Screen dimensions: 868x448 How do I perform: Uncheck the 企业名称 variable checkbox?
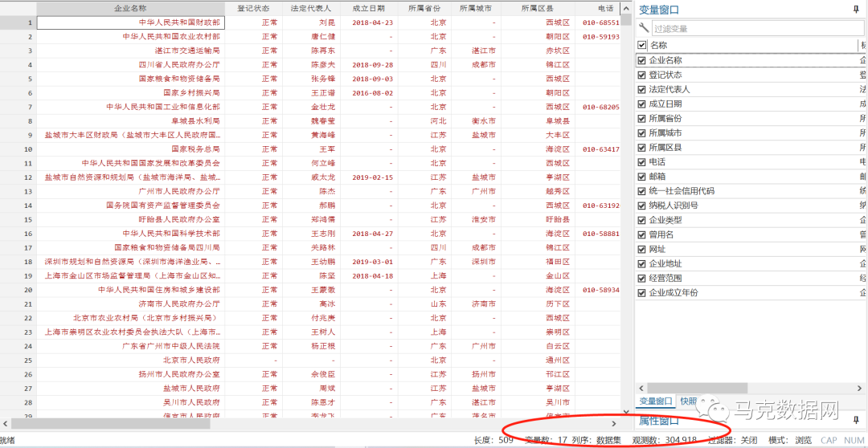click(642, 60)
